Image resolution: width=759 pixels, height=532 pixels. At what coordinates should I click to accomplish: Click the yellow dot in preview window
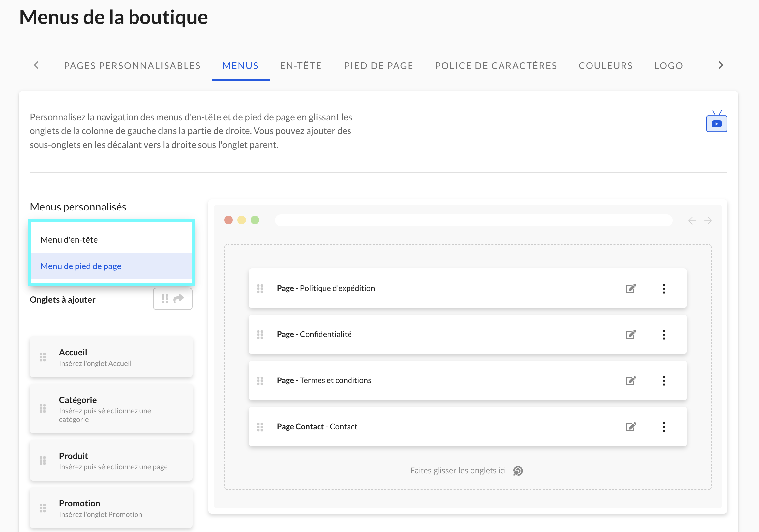pyautogui.click(x=242, y=220)
